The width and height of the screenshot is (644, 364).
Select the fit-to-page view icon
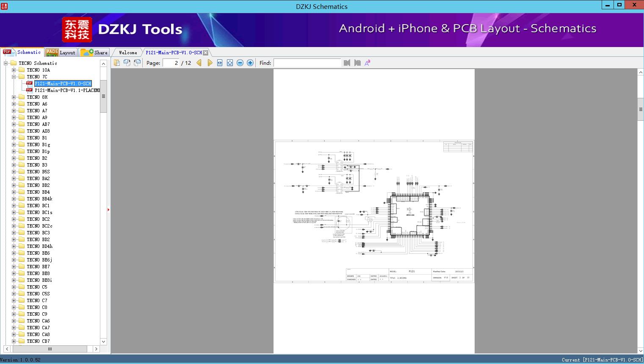coord(229,62)
